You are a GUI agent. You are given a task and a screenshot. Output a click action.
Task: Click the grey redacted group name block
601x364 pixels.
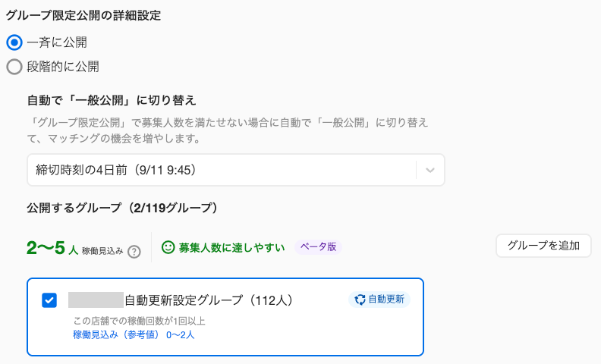tap(96, 300)
